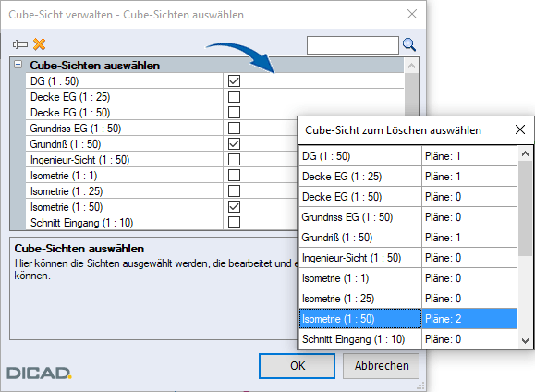
Task: Click Isometrie (1 : 25) label in main list
Action: tap(67, 191)
